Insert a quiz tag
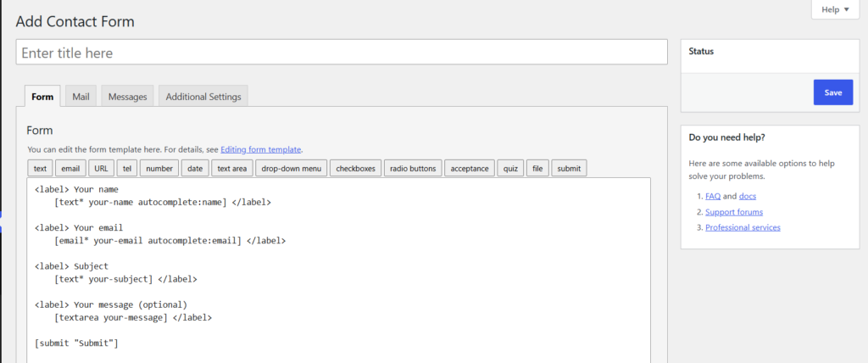The image size is (868, 363). (x=510, y=169)
